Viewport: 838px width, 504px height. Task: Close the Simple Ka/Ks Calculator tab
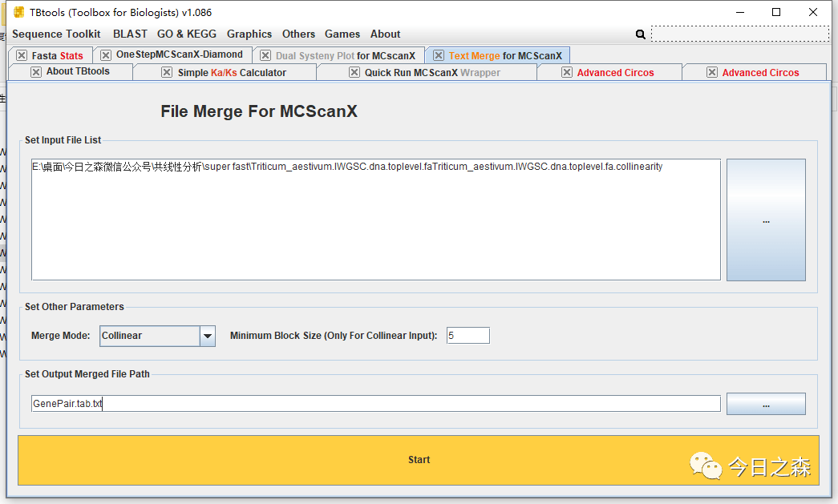[167, 72]
